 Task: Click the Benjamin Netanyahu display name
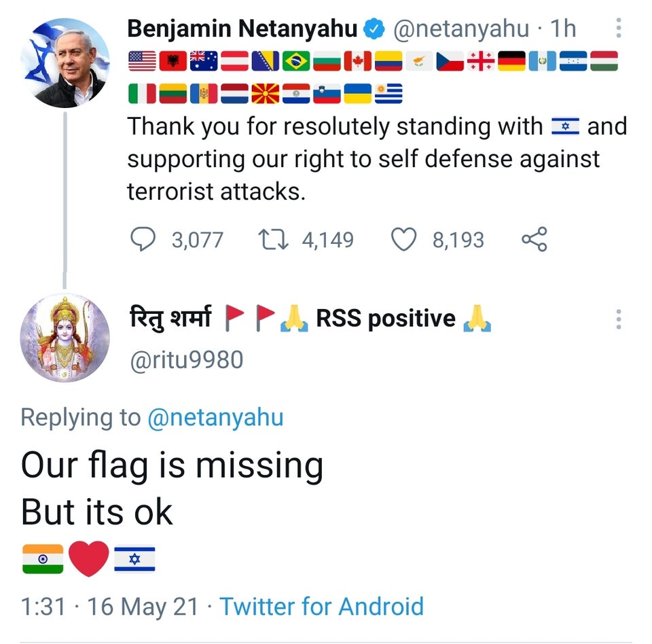242,29
